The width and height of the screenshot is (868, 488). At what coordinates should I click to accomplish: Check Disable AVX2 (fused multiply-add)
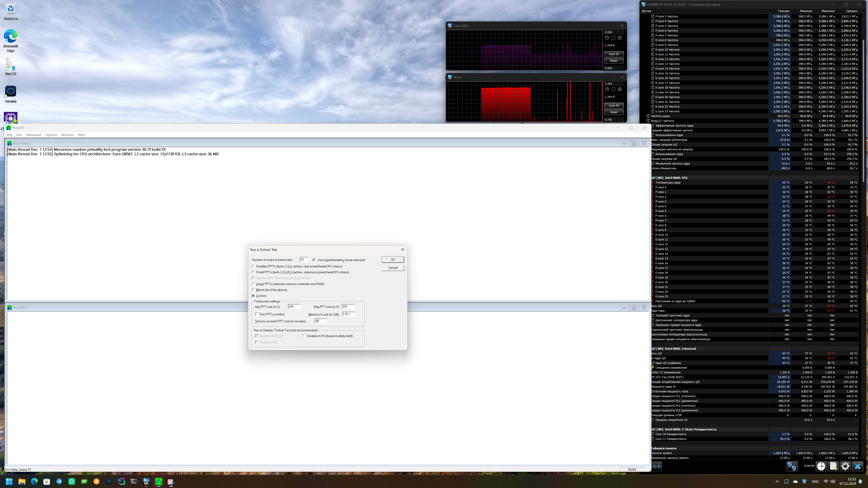coord(304,336)
